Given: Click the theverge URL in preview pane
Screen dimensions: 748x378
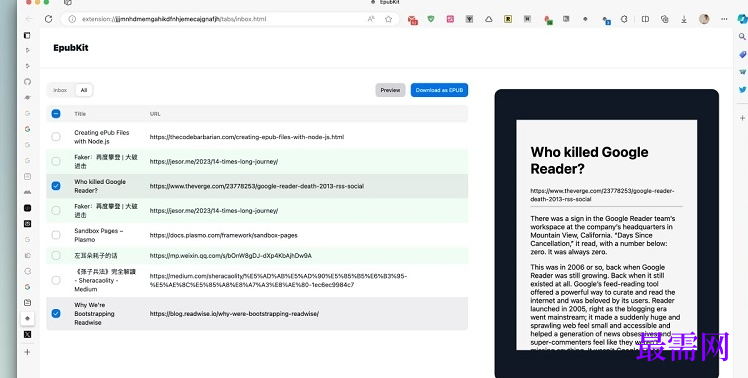Looking at the screenshot, I should click(603, 195).
